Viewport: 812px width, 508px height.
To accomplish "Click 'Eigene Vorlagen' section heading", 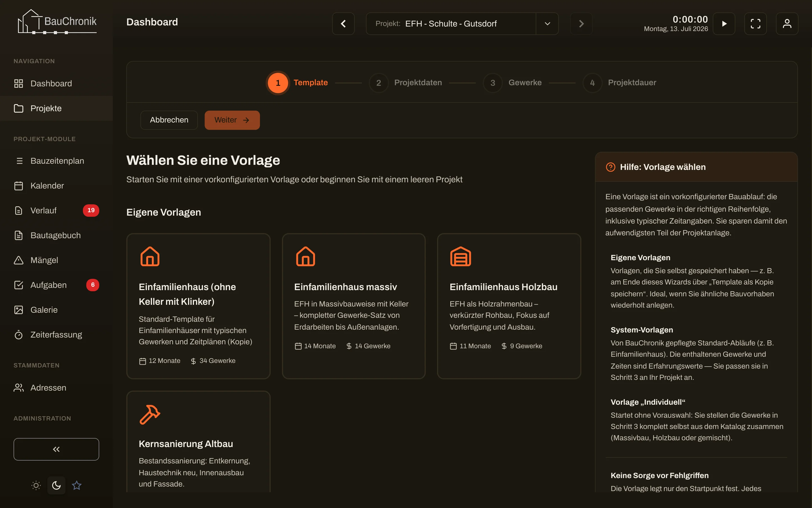I will click(x=164, y=212).
